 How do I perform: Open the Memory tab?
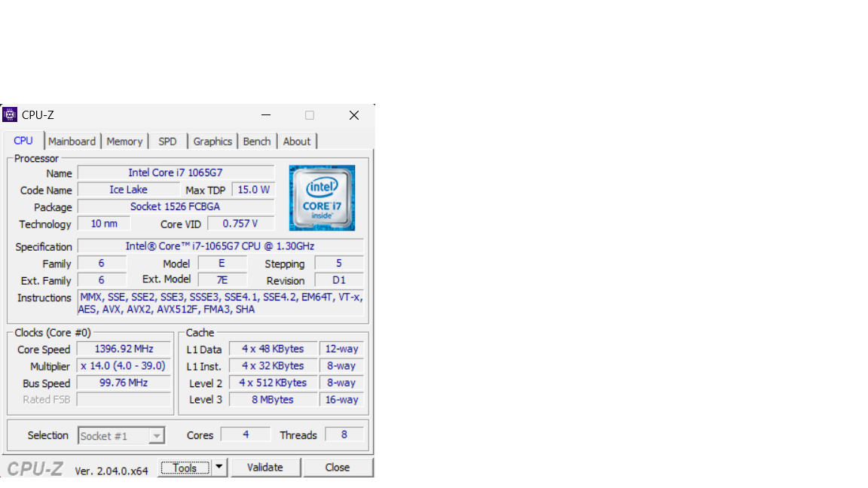(124, 141)
